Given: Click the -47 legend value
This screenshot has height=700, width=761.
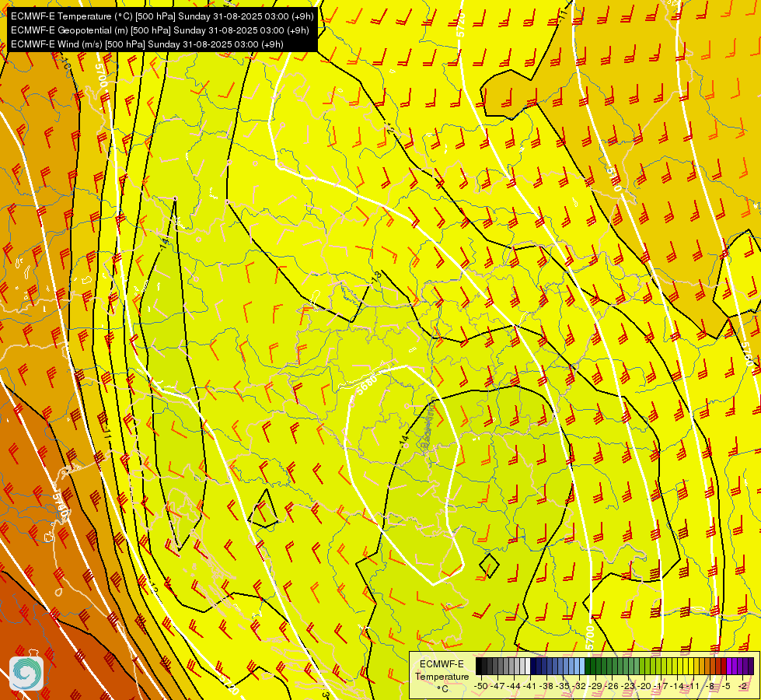Looking at the screenshot, I should 497,687.
